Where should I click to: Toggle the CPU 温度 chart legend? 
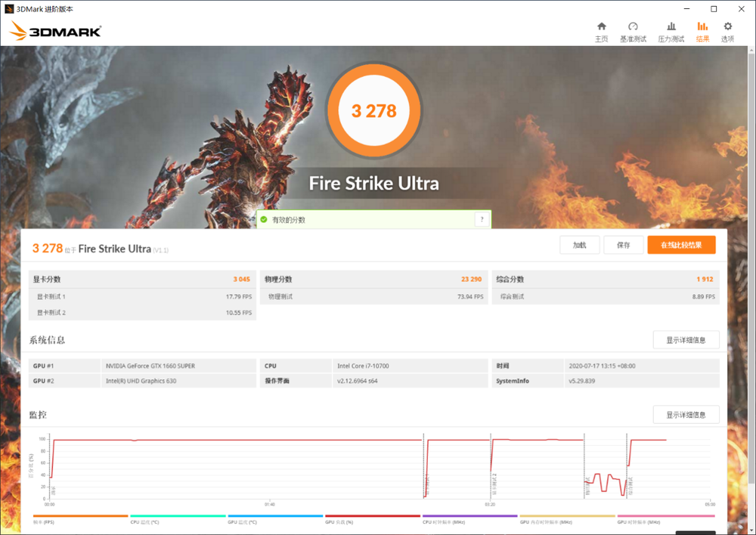coord(178,519)
